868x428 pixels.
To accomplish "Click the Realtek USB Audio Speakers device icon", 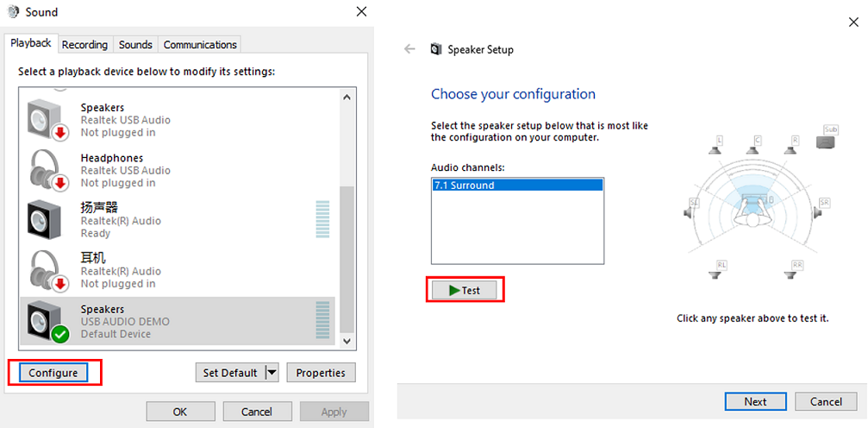I will [x=47, y=119].
